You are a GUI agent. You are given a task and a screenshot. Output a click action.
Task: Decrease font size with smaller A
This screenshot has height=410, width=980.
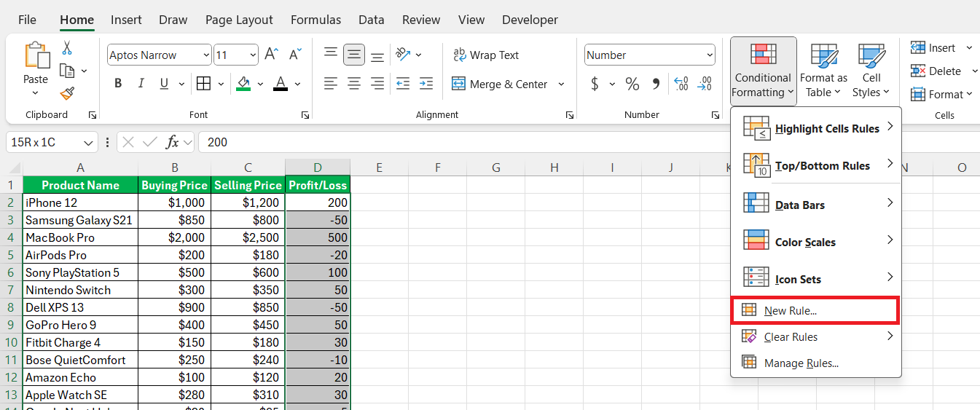click(295, 55)
